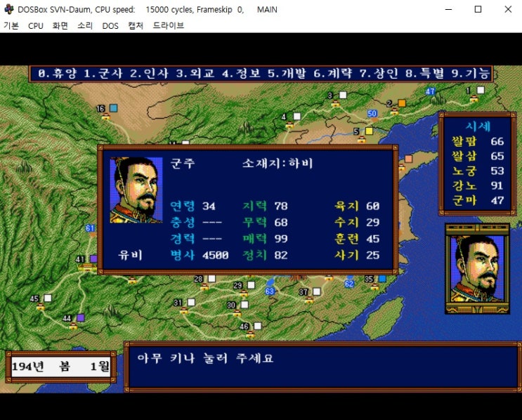The height and width of the screenshot is (420, 522).
Task: Select game command 1.군사
Action: coord(103,74)
